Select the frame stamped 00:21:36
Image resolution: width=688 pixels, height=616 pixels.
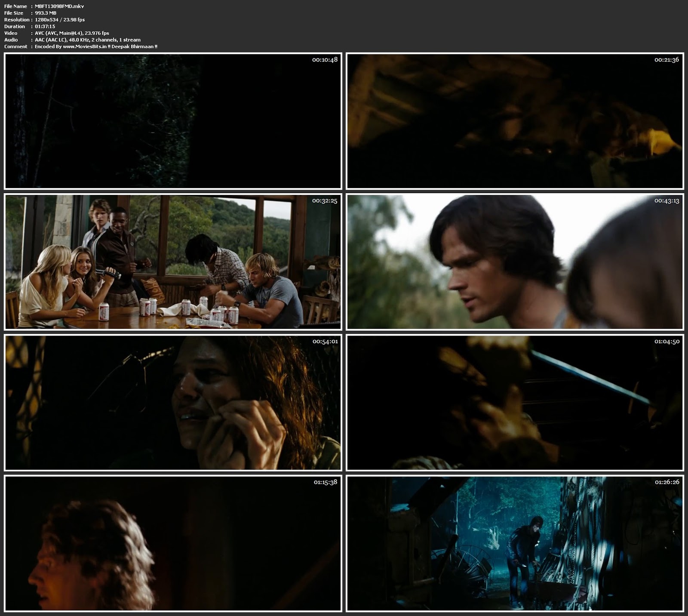click(x=515, y=121)
